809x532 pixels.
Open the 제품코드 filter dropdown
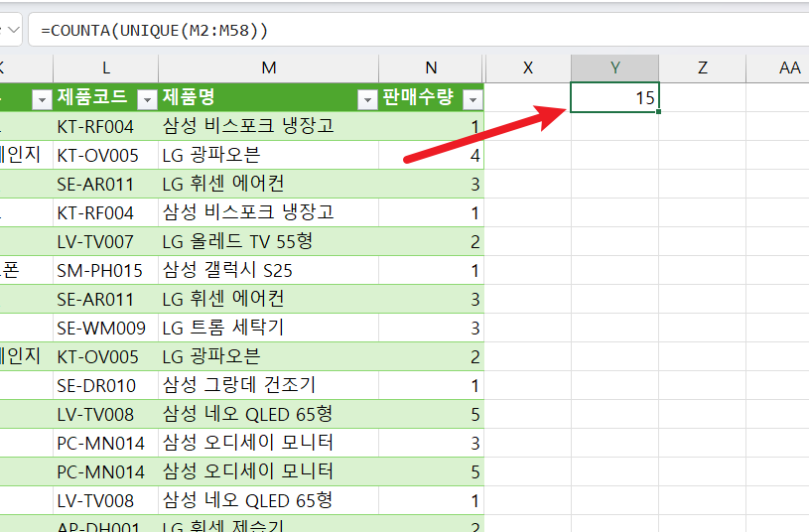coord(147,99)
